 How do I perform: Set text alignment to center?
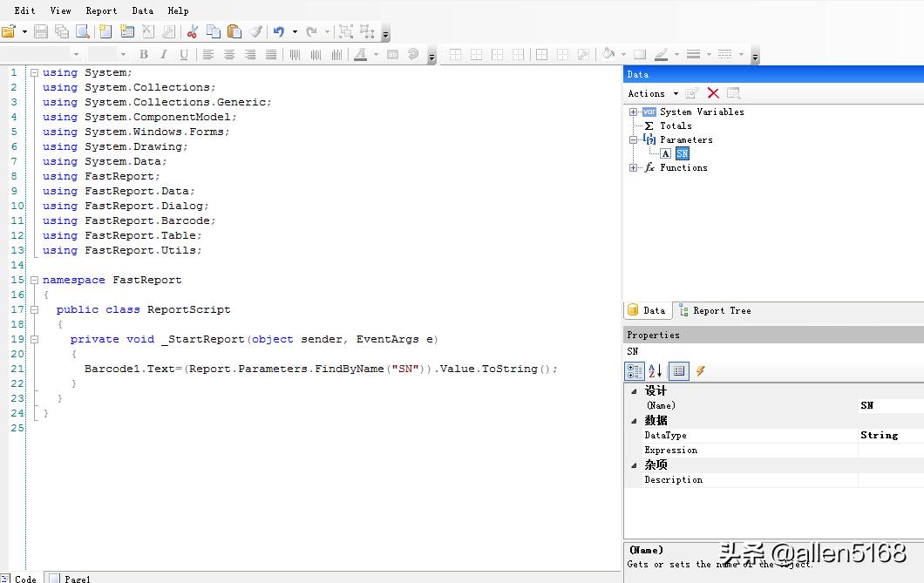[x=229, y=54]
